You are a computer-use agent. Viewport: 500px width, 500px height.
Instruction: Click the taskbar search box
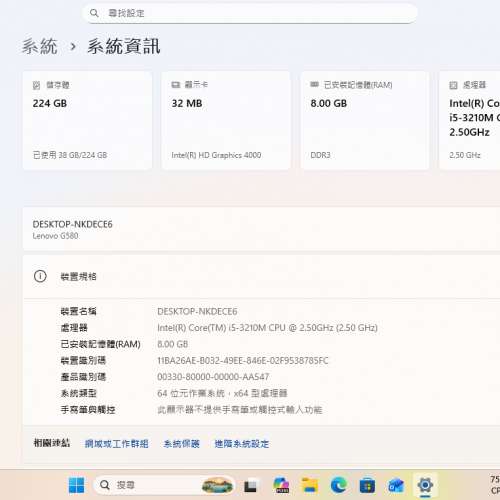(x=164, y=485)
